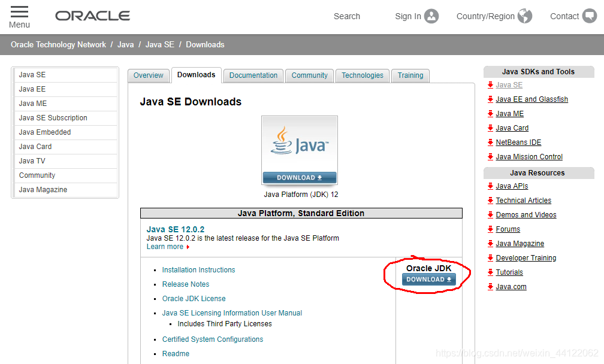Click the NetBeans IDE link
Screen dimensions: 604x364
518,142
